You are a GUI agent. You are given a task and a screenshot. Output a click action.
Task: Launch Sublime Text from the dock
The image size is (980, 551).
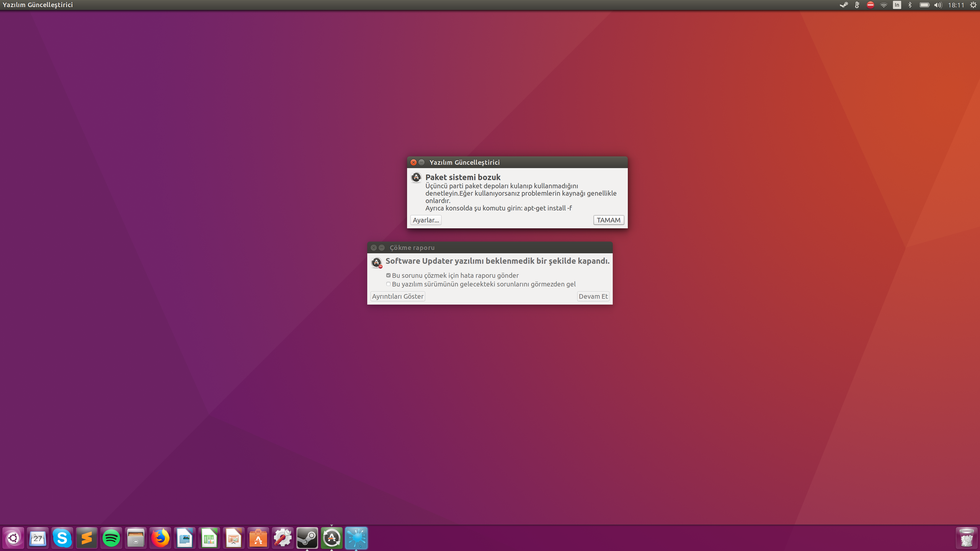click(87, 538)
